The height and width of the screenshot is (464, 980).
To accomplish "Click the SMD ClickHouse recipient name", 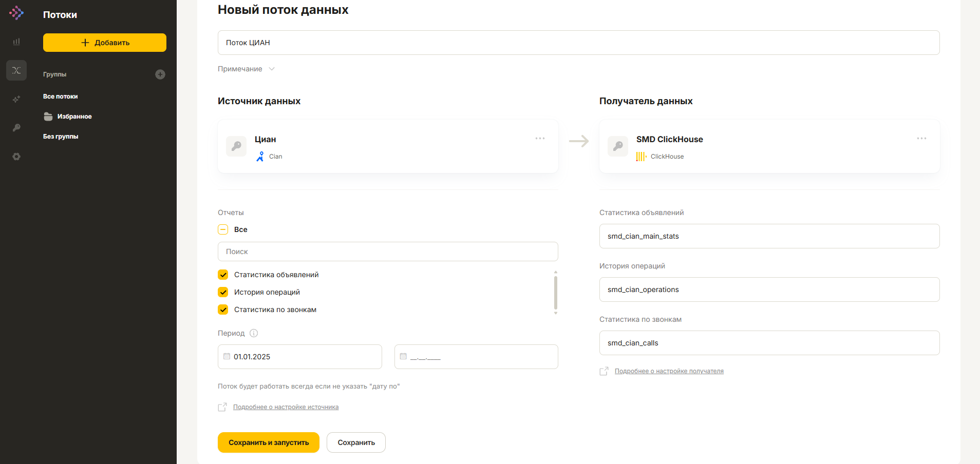I will tap(669, 139).
